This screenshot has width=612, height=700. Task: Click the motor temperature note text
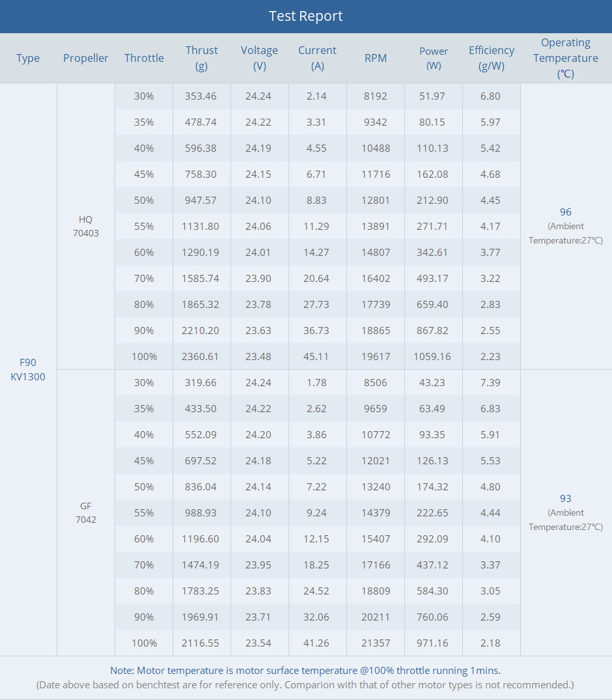(x=305, y=670)
